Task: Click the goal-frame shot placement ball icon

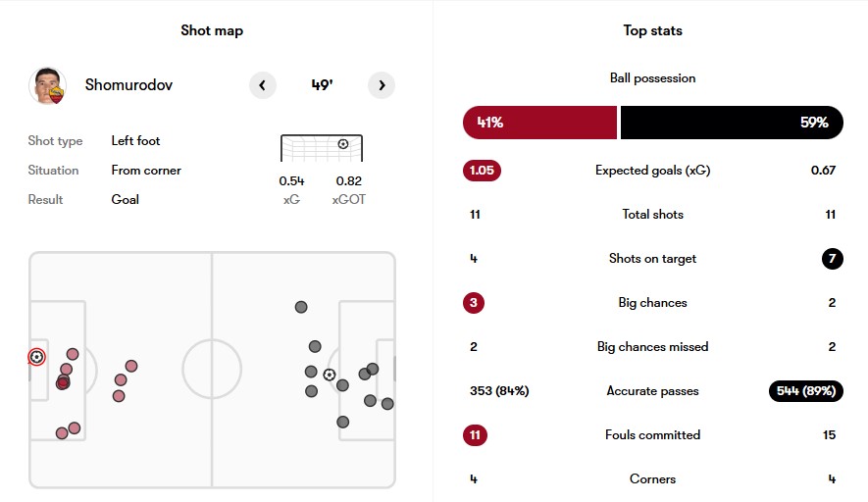Action: (343, 144)
